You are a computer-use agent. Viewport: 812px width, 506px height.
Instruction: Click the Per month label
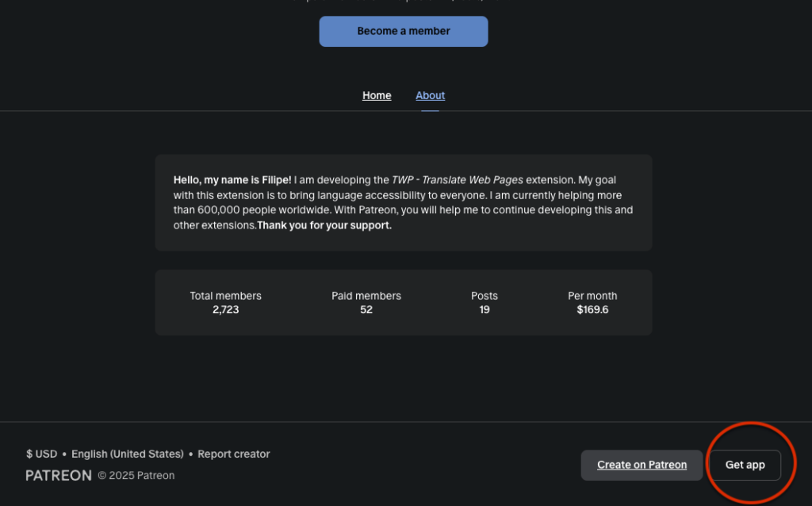(592, 296)
